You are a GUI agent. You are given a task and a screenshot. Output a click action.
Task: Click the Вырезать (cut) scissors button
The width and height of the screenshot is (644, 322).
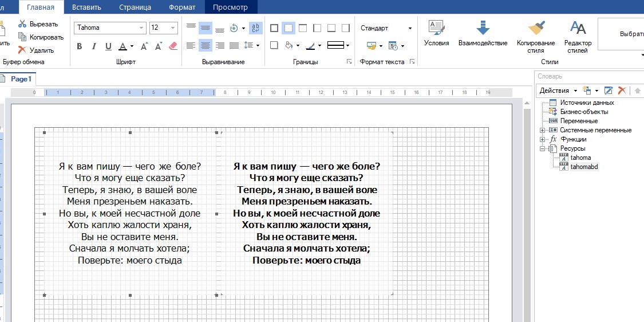pos(38,24)
